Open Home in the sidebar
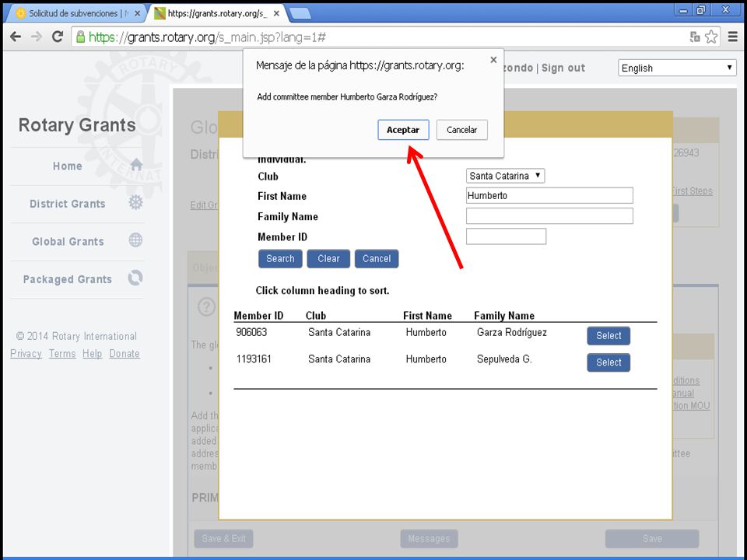The width and height of the screenshot is (747, 560). (67, 166)
